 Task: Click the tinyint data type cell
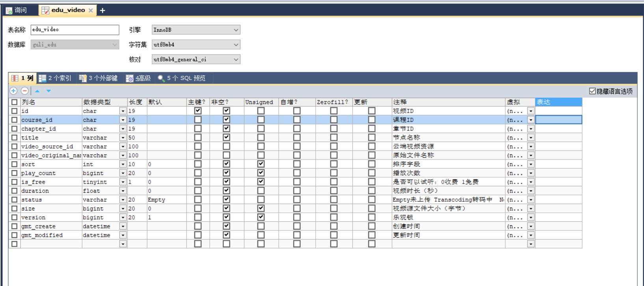101,182
